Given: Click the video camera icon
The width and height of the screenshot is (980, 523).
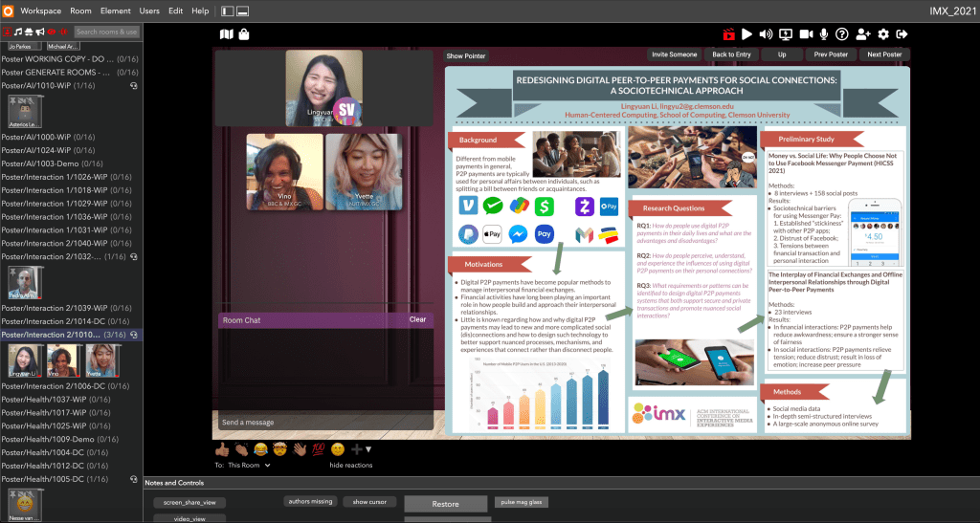Looking at the screenshot, I should (x=805, y=34).
